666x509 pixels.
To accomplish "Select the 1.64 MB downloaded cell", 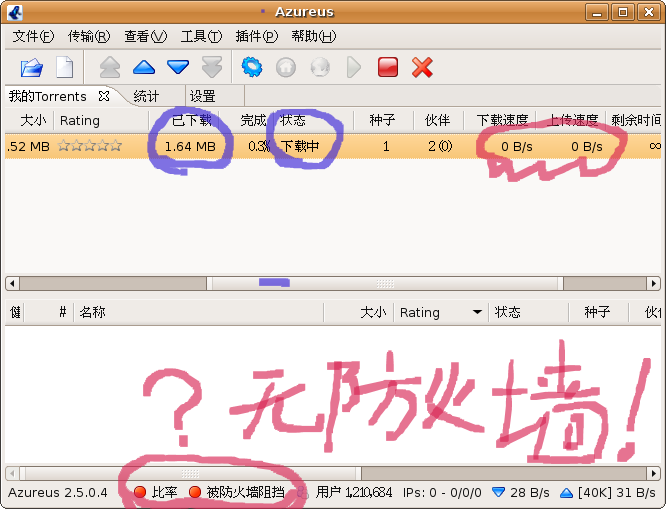I will 190,147.
